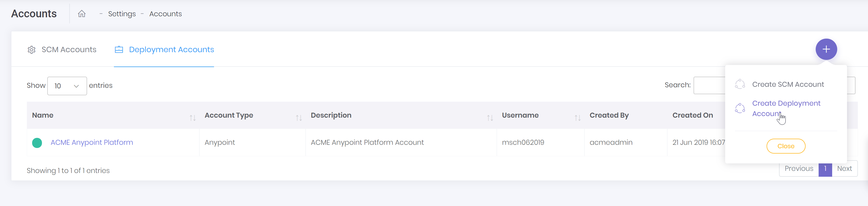Switch to the SCM Accounts tab
Screen dimensions: 868x206
coord(62,50)
